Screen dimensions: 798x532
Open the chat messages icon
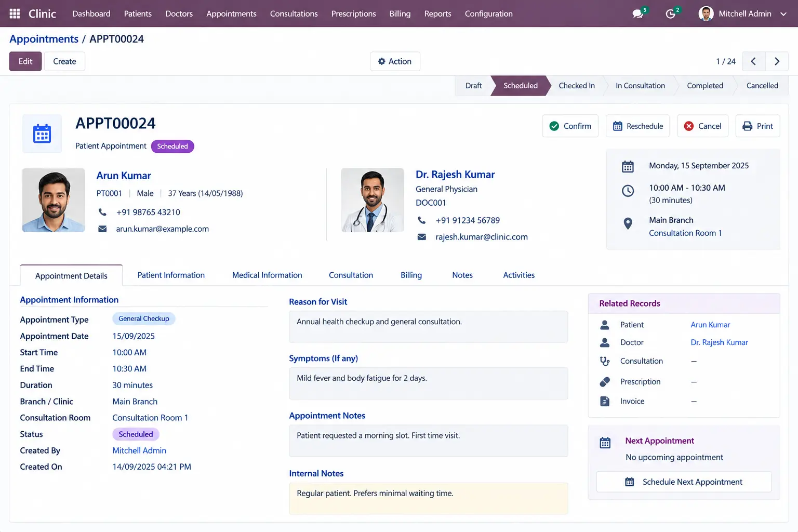638,14
